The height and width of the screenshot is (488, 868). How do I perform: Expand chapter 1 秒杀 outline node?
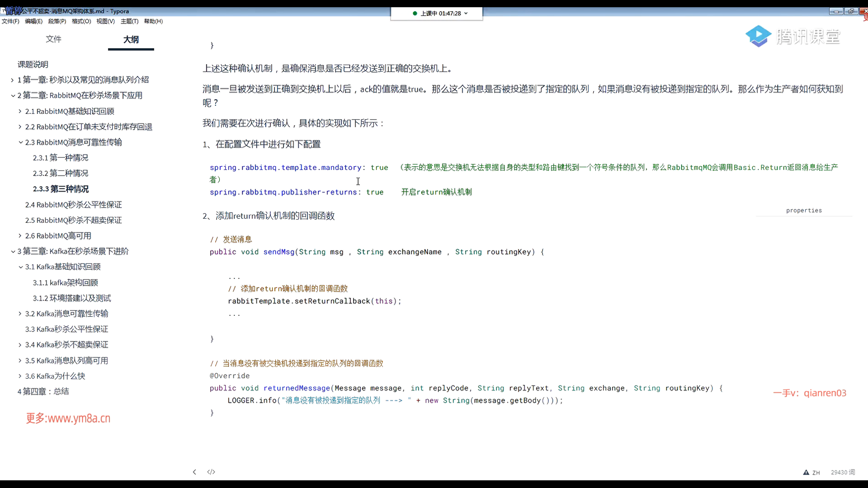click(13, 80)
